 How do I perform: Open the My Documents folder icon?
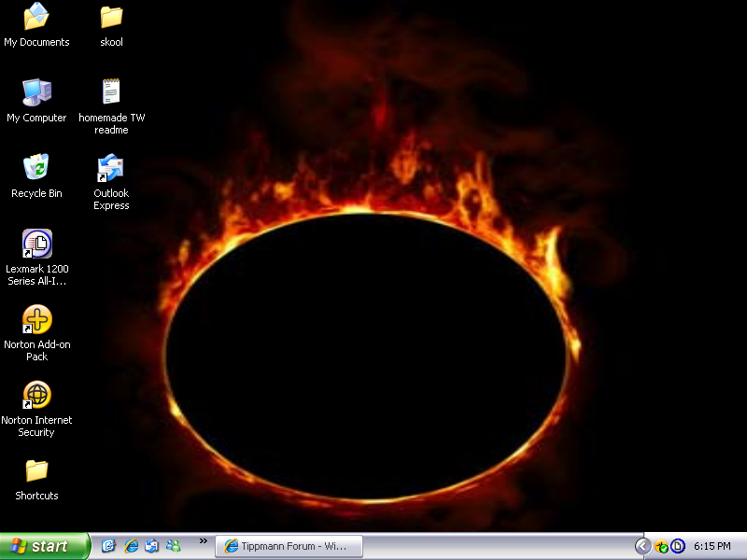tap(36, 17)
